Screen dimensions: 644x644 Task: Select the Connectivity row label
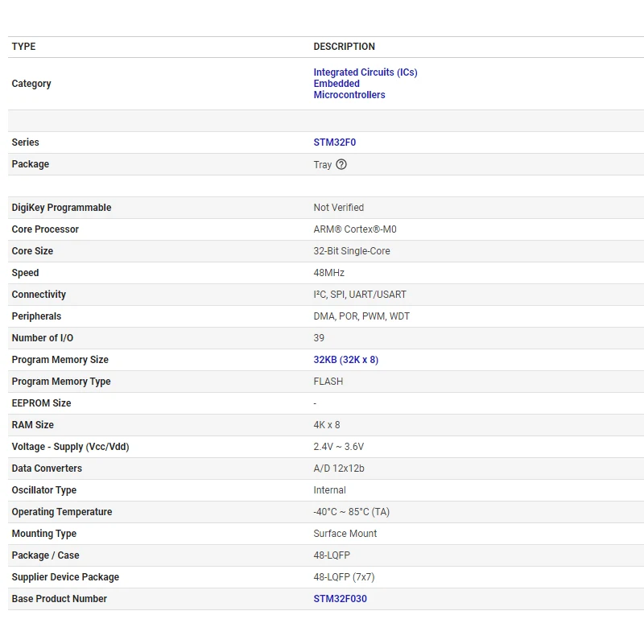click(39, 295)
